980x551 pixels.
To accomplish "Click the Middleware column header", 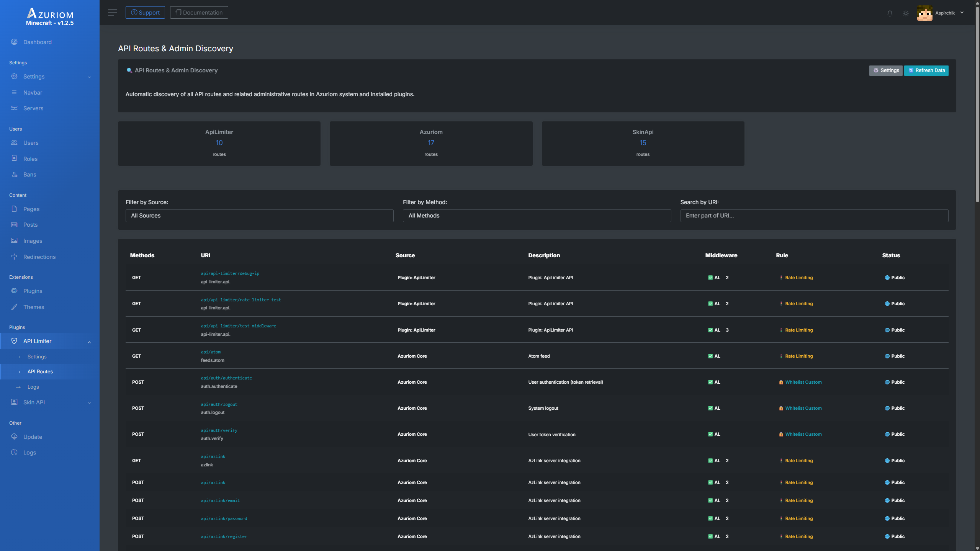I will 721,255.
